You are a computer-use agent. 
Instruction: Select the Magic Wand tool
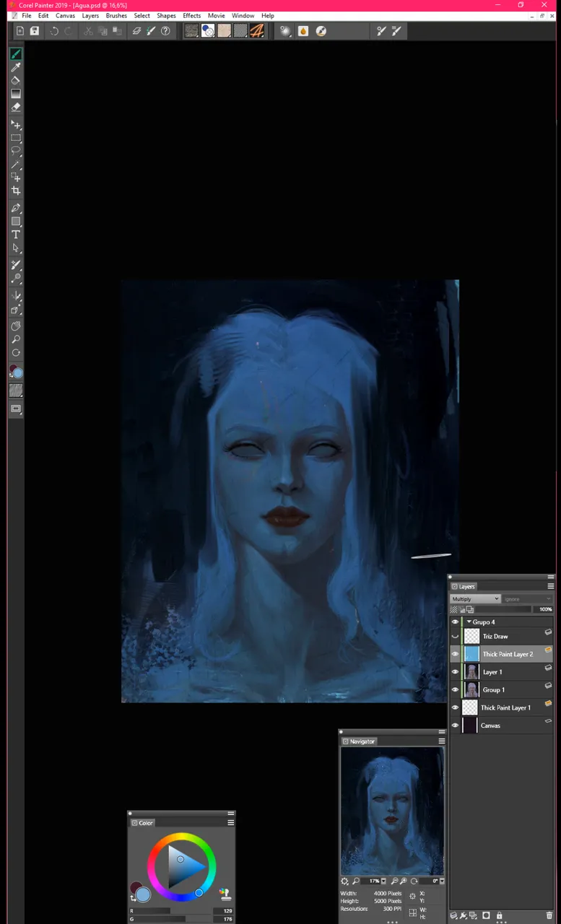click(x=15, y=164)
